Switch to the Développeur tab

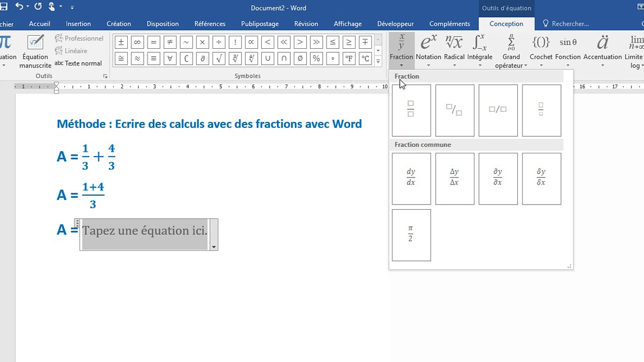click(x=395, y=24)
